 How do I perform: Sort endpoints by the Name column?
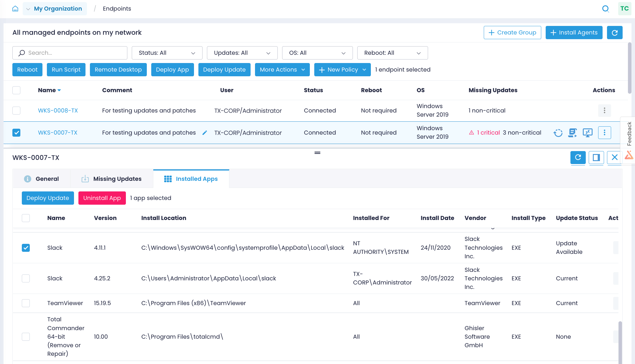click(49, 90)
